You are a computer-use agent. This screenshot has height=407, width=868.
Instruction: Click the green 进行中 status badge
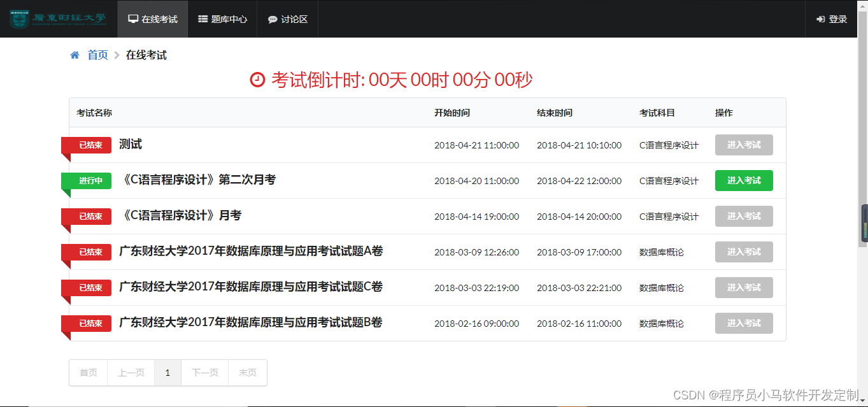pyautogui.click(x=86, y=180)
